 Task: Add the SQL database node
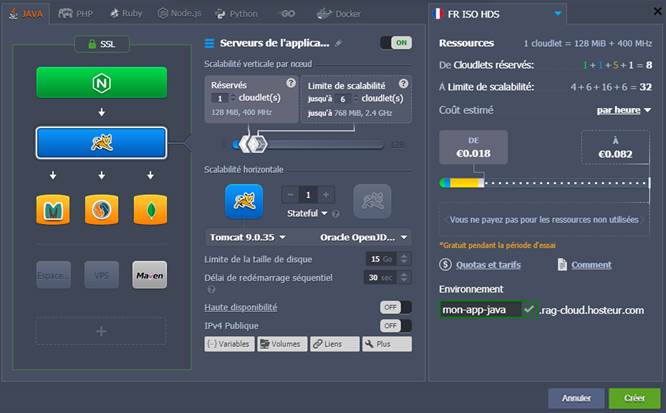[101, 209]
